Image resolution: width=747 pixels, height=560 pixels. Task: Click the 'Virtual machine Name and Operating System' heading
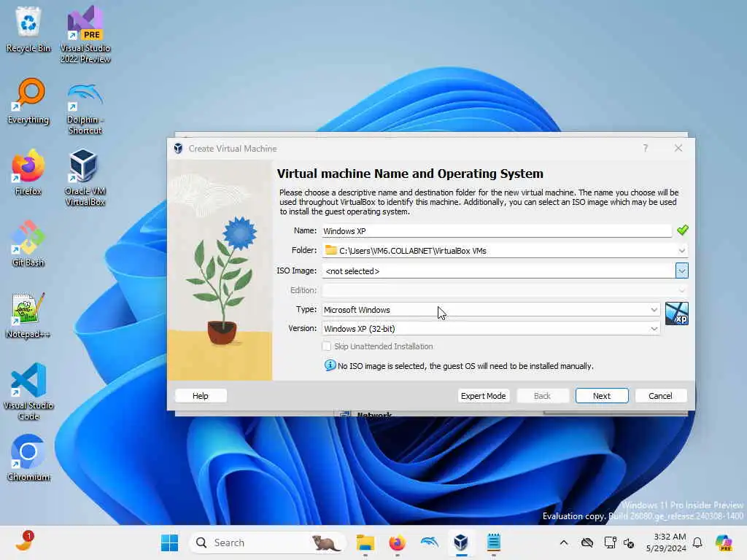410,174
